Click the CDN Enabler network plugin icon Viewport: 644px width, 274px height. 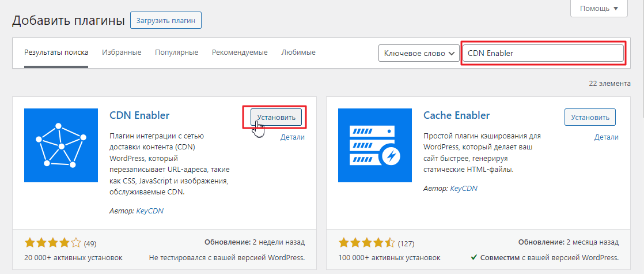(61, 145)
